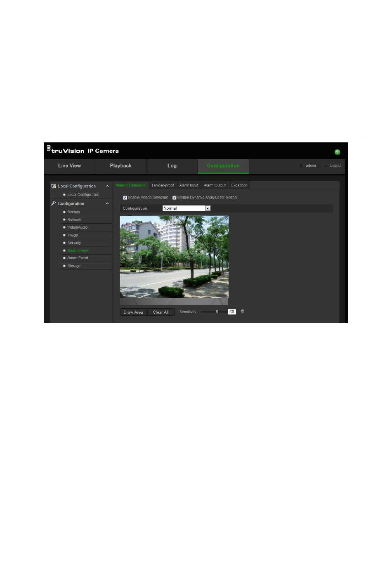Open the Video/Audio menu item
This screenshot has width=392, height=572.
coord(78,227)
